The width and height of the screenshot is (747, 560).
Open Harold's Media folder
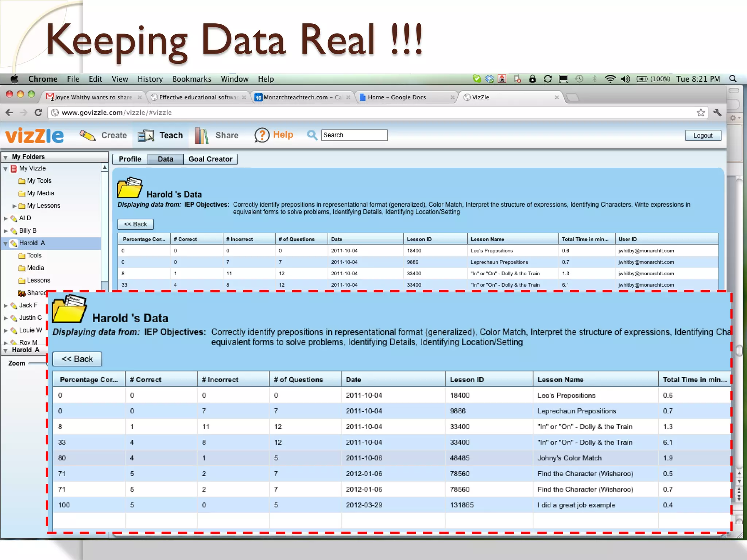click(x=31, y=268)
